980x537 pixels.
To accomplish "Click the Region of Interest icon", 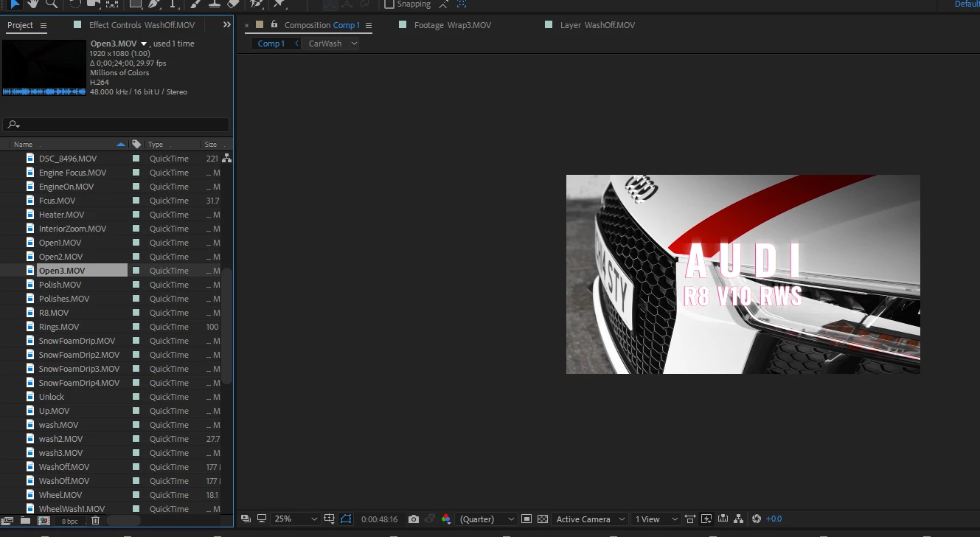I will (527, 519).
